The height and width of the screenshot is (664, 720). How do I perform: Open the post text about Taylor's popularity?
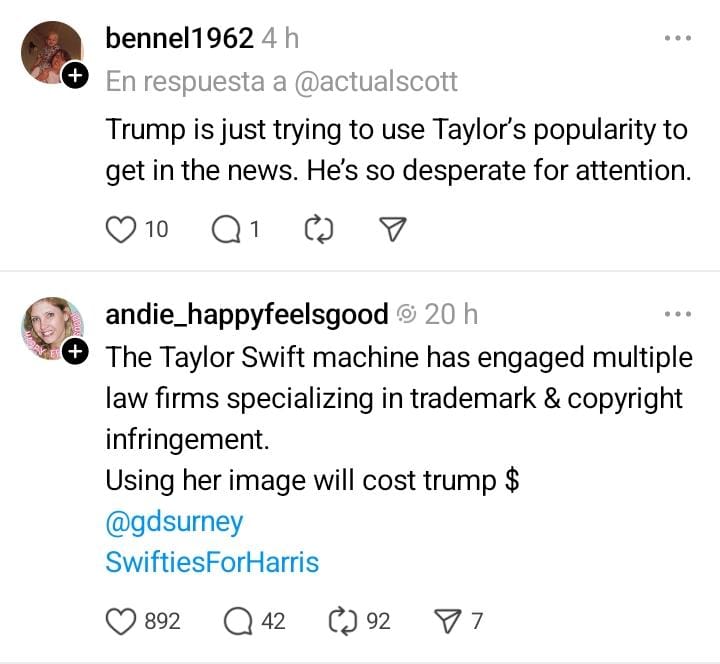[x=397, y=150]
